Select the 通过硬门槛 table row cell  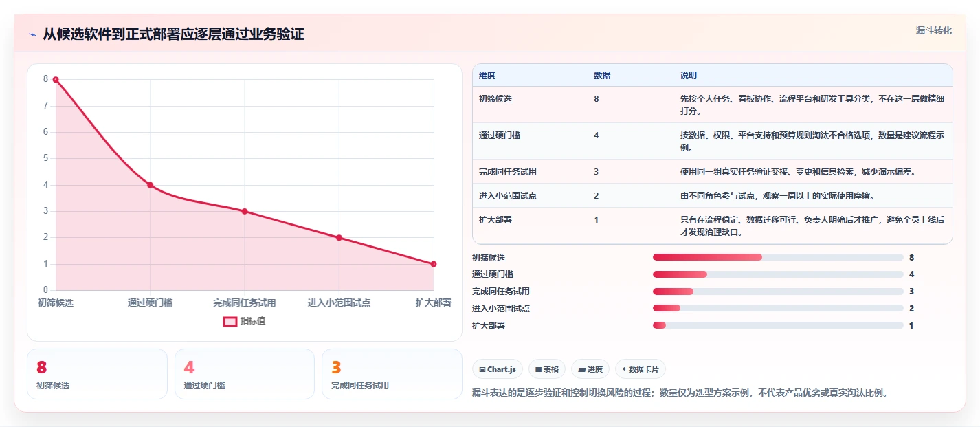(500, 135)
